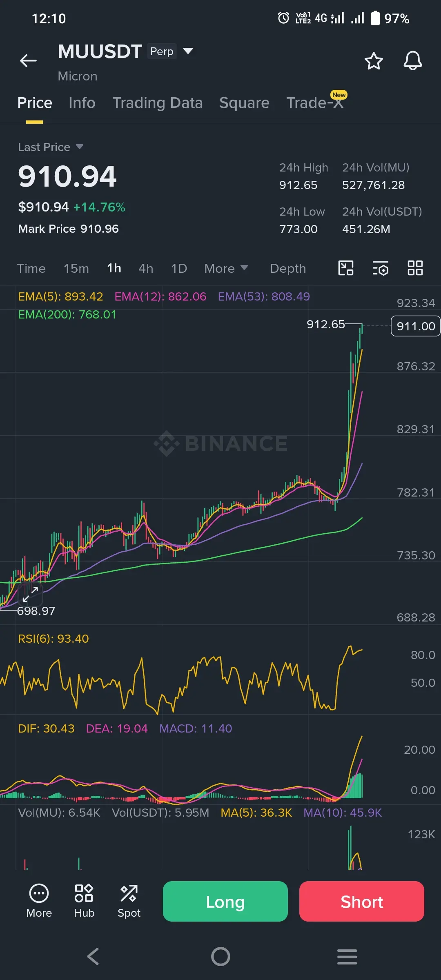Open the MUUSDT pair selector dropdown arrow

coord(188,51)
